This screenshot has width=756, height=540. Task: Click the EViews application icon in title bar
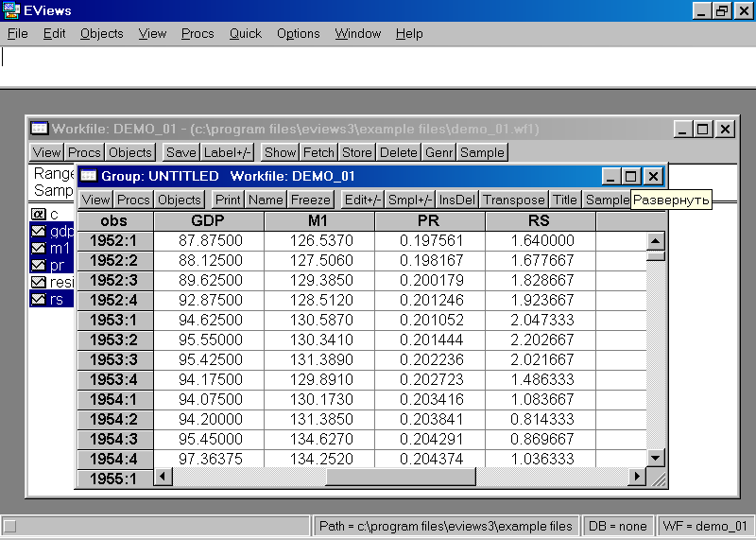pyautogui.click(x=10, y=10)
